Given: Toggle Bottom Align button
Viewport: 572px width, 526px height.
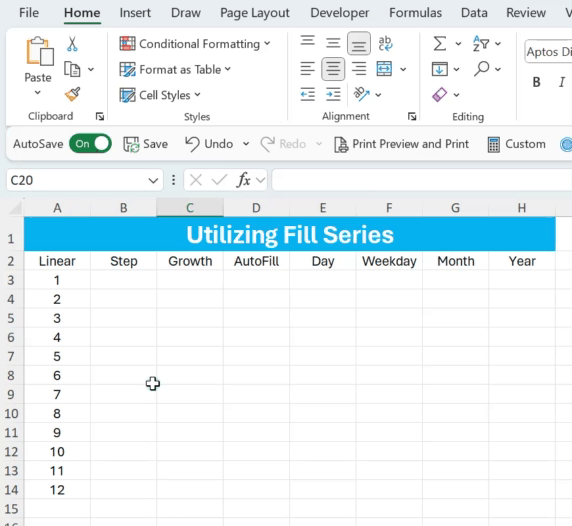Looking at the screenshot, I should coord(359,43).
